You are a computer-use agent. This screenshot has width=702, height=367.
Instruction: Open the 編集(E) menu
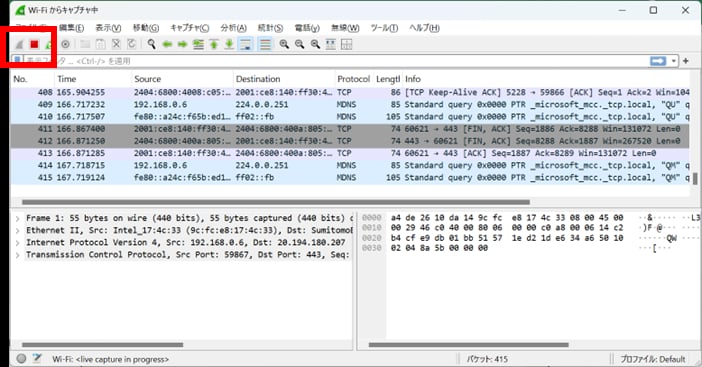pyautogui.click(x=72, y=28)
